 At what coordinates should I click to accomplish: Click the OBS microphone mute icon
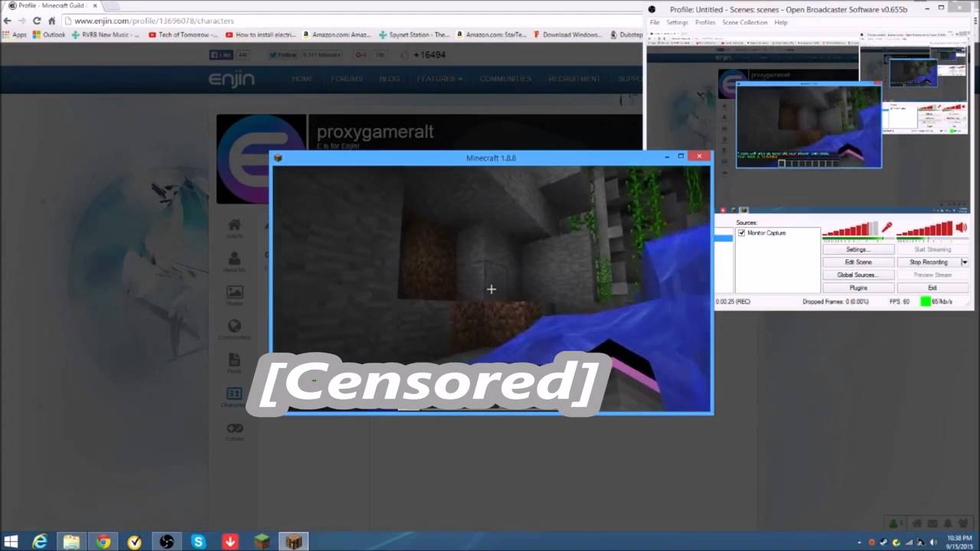click(887, 227)
